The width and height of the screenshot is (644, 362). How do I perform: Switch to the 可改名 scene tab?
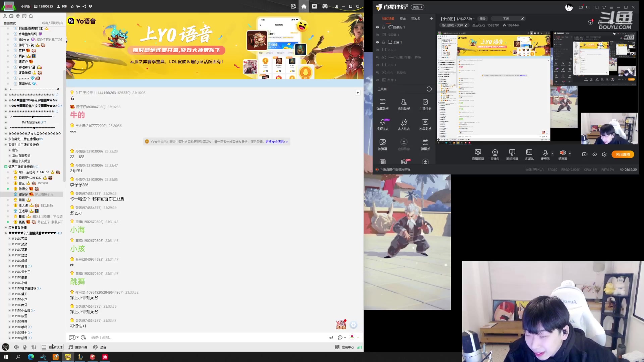point(416,19)
